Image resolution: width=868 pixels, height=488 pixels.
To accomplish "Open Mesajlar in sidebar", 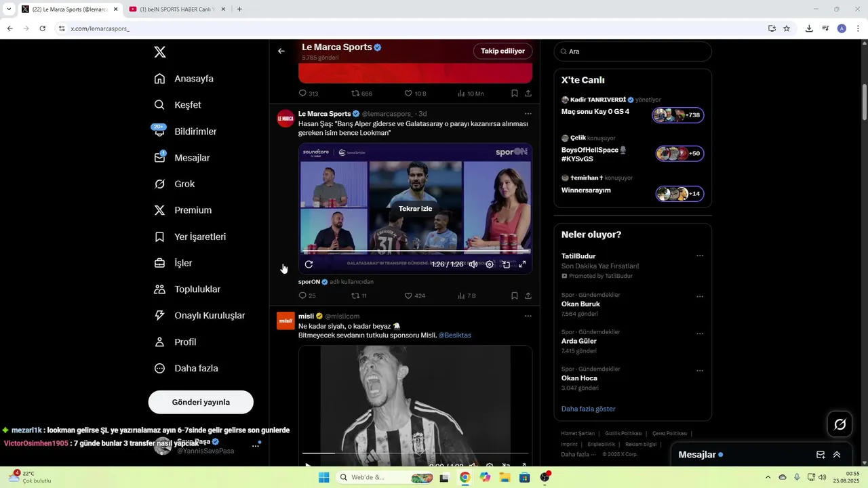I will point(182,158).
